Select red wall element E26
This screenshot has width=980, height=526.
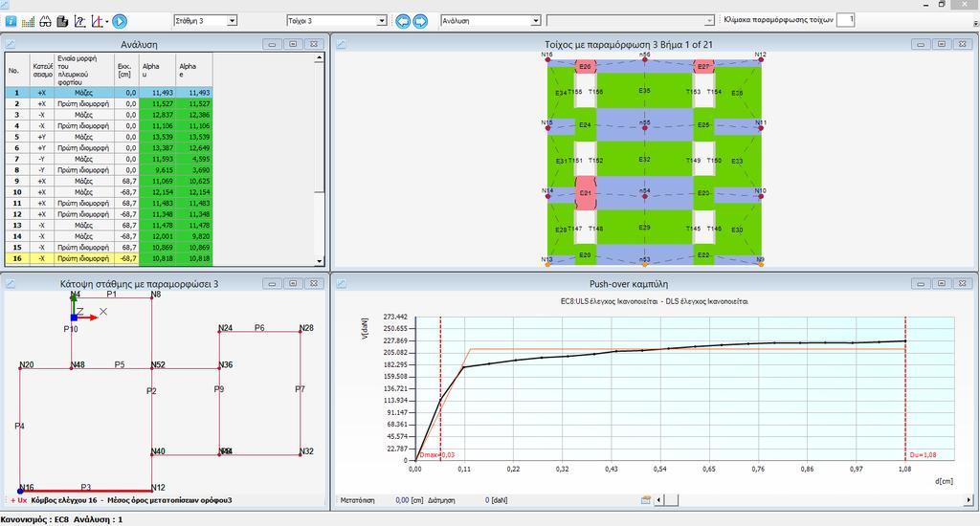[585, 66]
